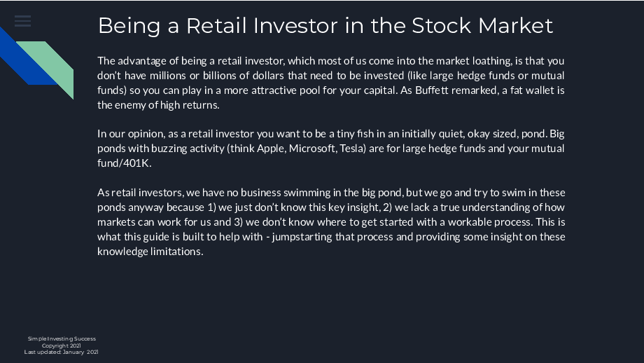Click the words 'Stock Market' in the title

coord(482,25)
